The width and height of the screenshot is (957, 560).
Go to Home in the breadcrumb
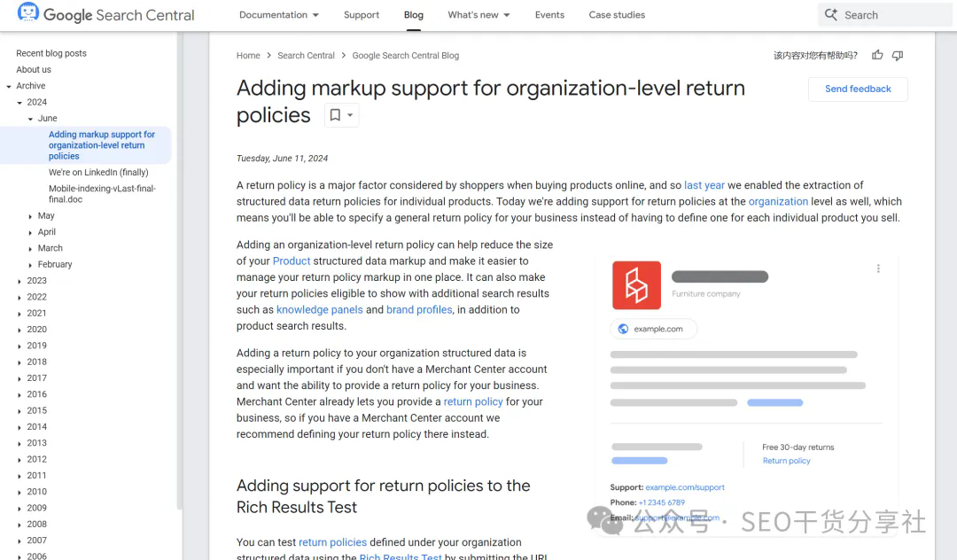click(x=248, y=56)
